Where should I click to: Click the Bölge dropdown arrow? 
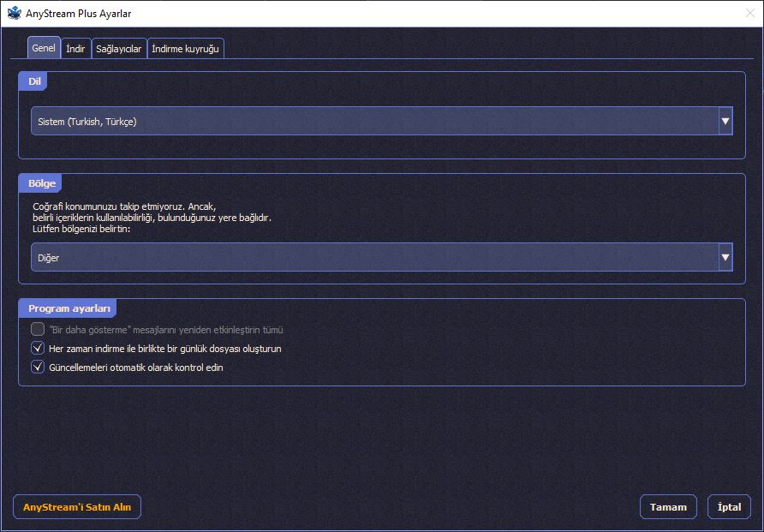[725, 257]
